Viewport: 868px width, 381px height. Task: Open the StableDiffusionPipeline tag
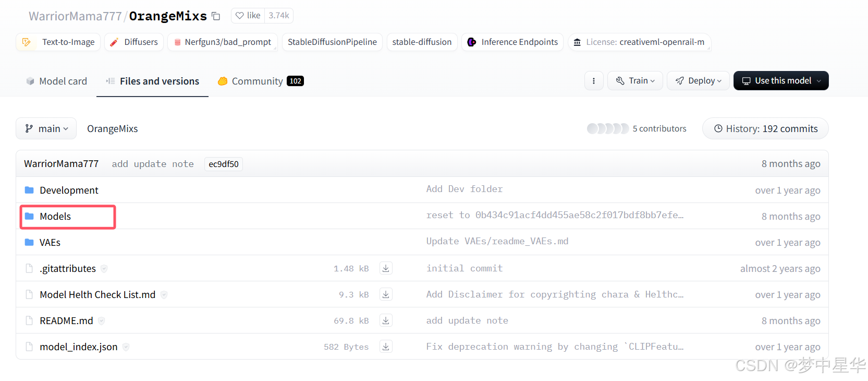(332, 42)
